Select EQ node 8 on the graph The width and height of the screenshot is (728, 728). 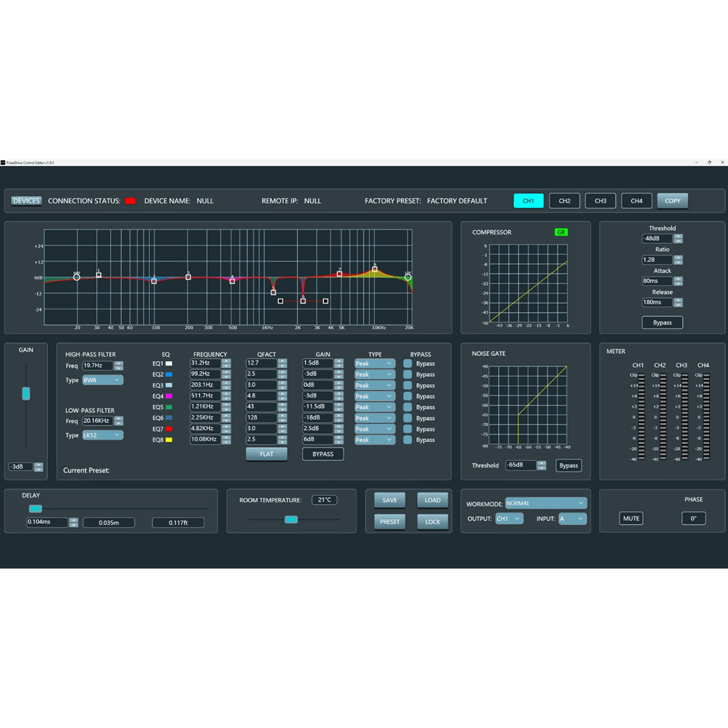375,269
